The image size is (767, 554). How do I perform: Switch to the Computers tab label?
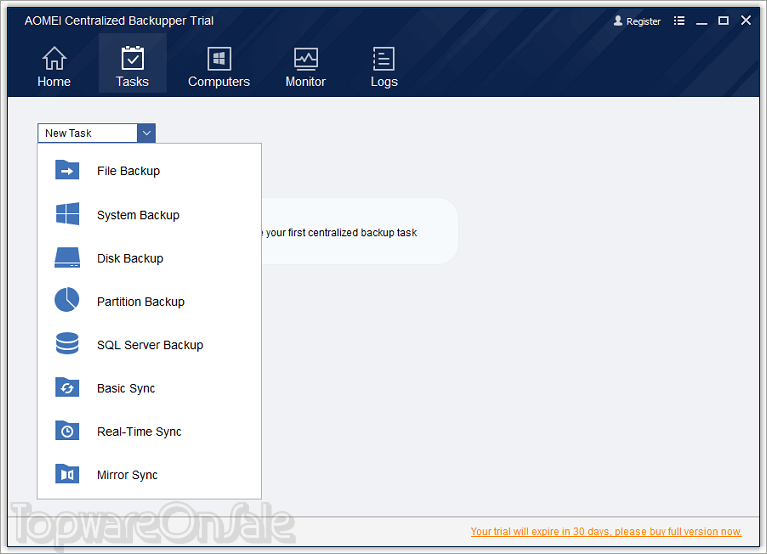219,82
